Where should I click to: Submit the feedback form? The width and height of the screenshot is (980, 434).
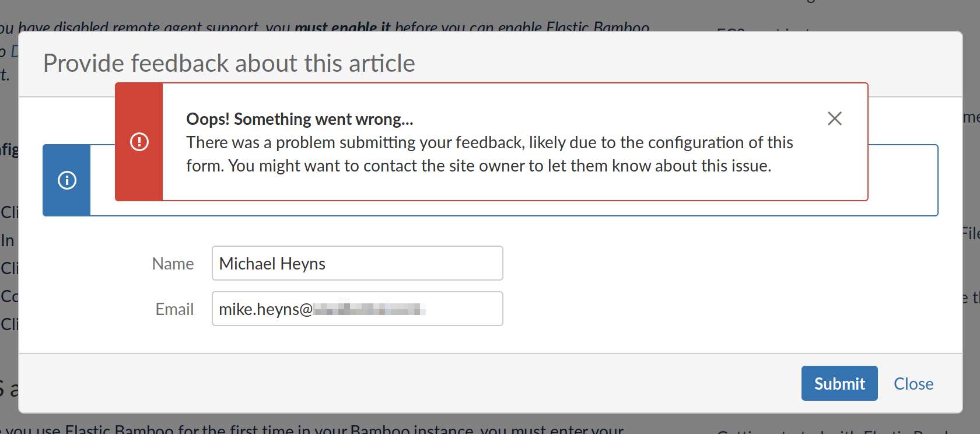click(839, 383)
